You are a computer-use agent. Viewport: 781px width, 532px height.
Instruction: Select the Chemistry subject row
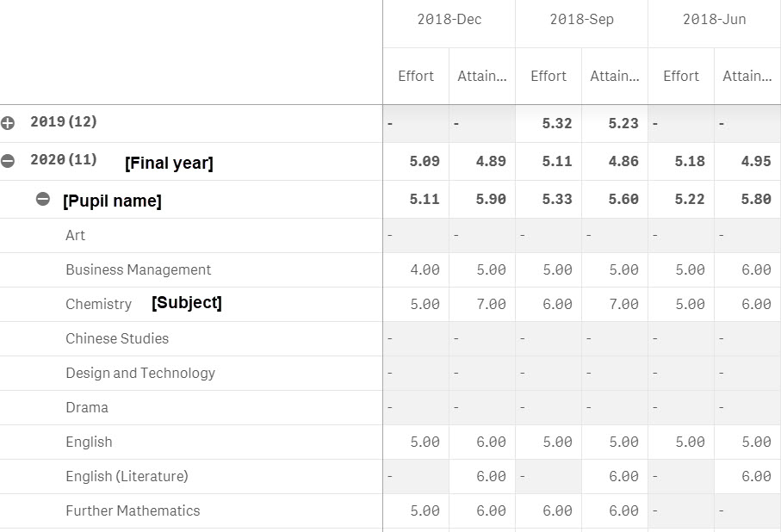point(98,304)
